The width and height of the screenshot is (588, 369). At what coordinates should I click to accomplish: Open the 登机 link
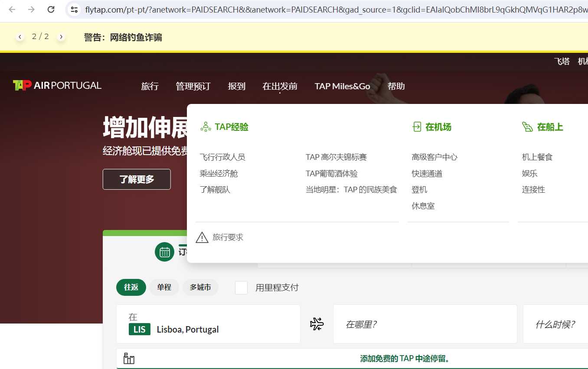pos(419,190)
